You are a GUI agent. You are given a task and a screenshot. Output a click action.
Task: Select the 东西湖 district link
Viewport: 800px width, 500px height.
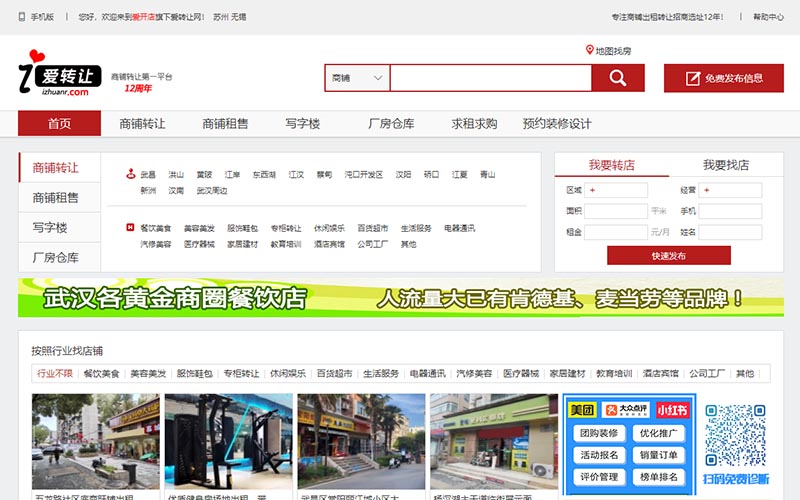coord(264,174)
